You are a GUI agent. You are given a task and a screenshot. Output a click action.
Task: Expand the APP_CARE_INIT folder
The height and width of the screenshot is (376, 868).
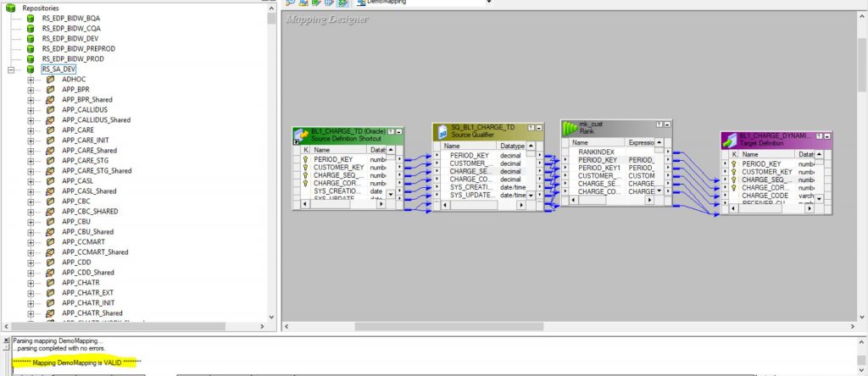pyautogui.click(x=31, y=141)
